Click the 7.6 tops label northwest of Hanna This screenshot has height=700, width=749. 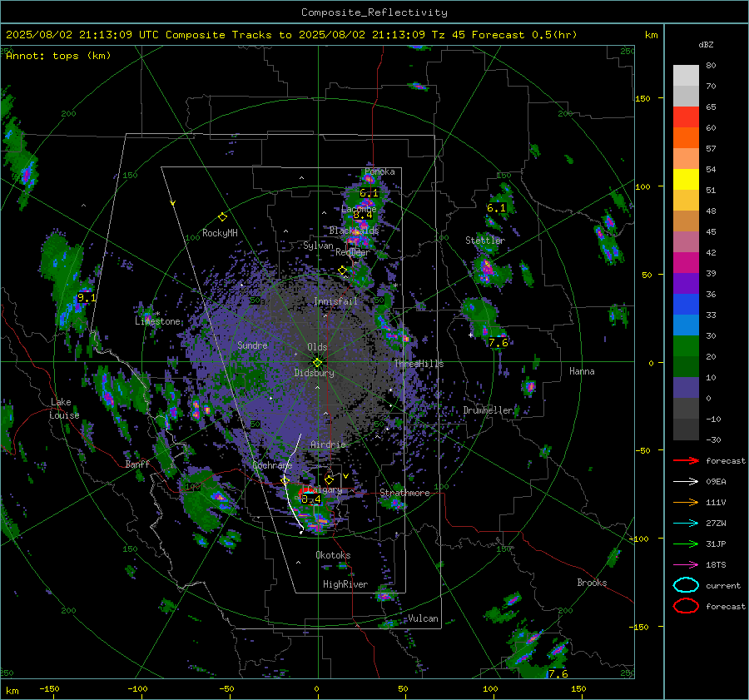pyautogui.click(x=499, y=343)
